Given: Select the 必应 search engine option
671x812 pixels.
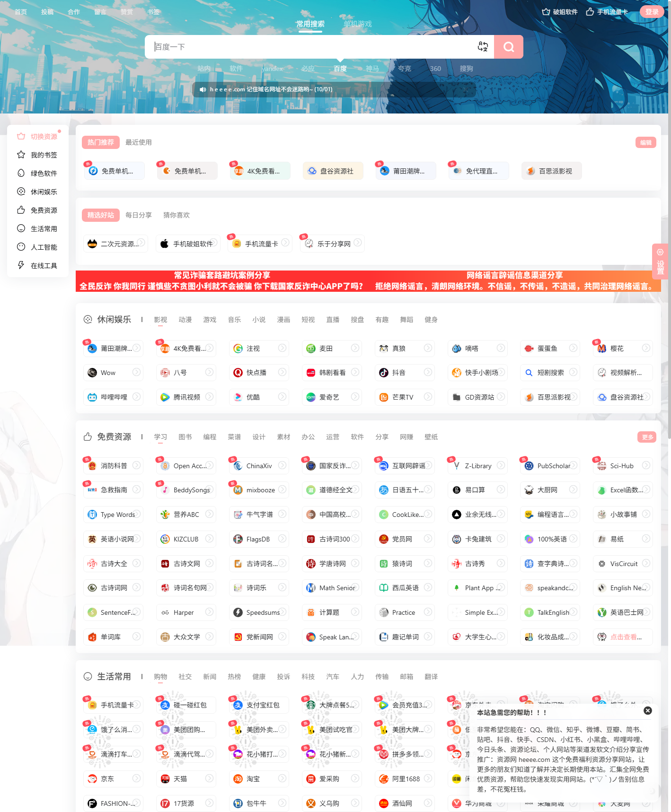Looking at the screenshot, I should (x=308, y=69).
